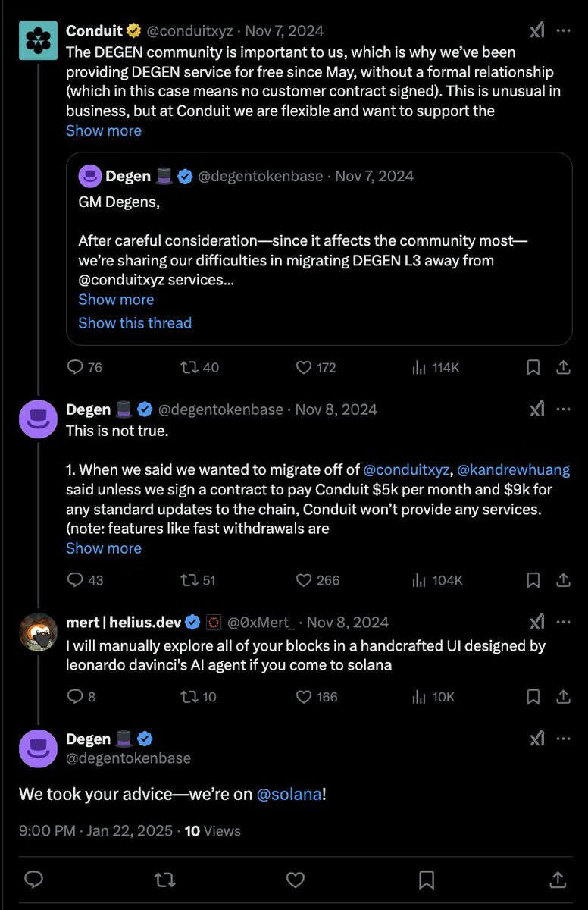
Task: Like Degen's reply with 266 likes
Action: 304,580
